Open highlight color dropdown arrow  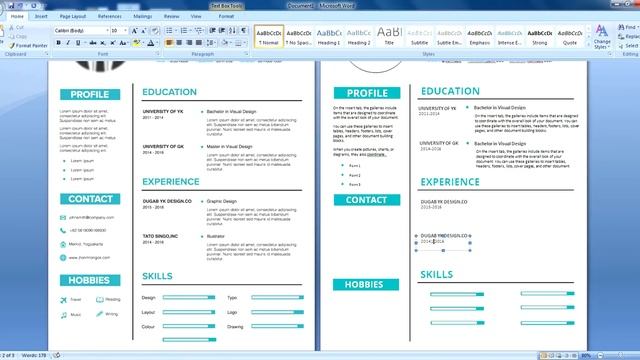point(142,43)
